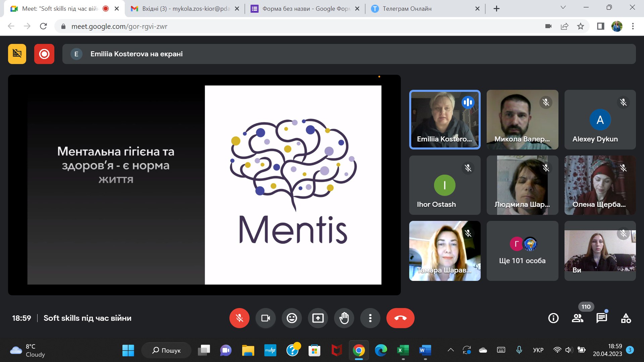Viewport: 644px width, 362px height.
Task: Expand tab search dropdown arrow
Action: coord(563,7)
